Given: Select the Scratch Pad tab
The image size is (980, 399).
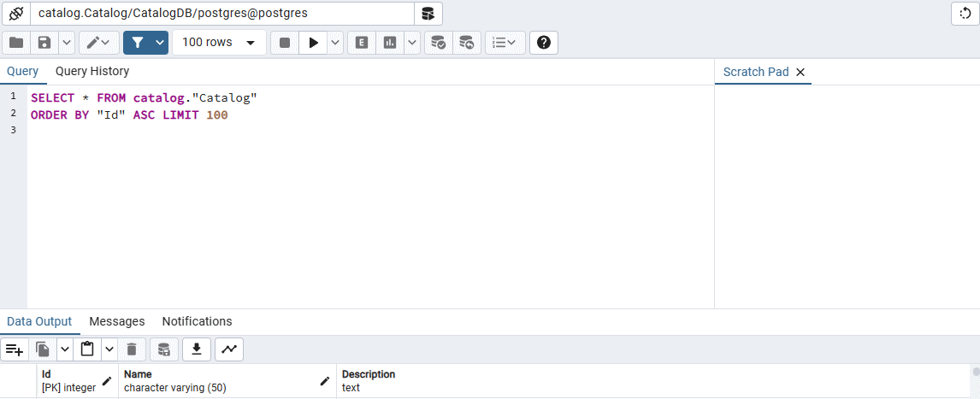Looking at the screenshot, I should click(x=756, y=72).
